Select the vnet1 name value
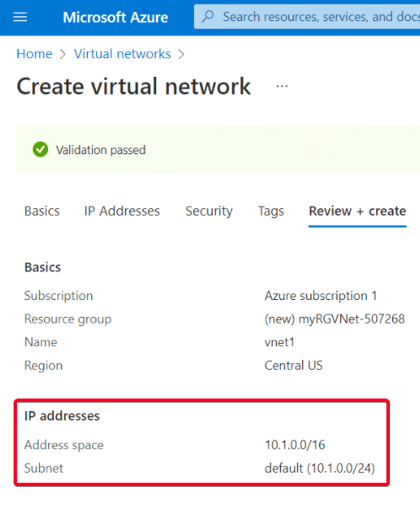 click(x=280, y=342)
